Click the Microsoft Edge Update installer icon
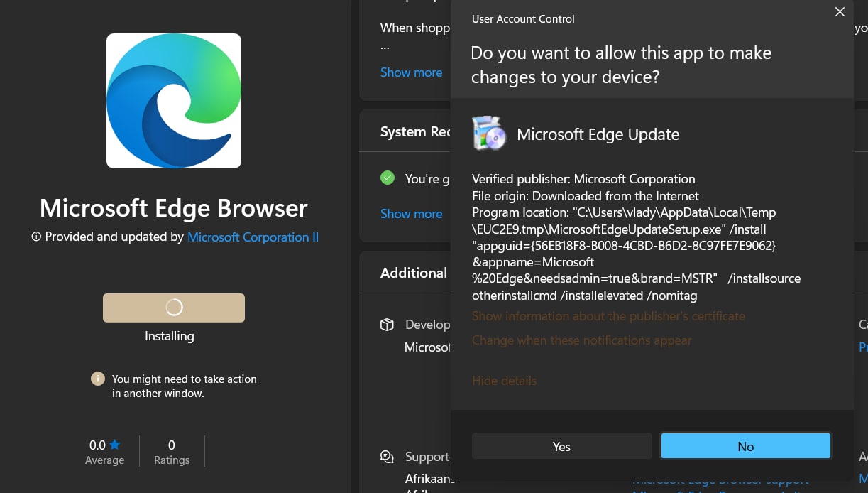This screenshot has width=868, height=493. [x=489, y=134]
